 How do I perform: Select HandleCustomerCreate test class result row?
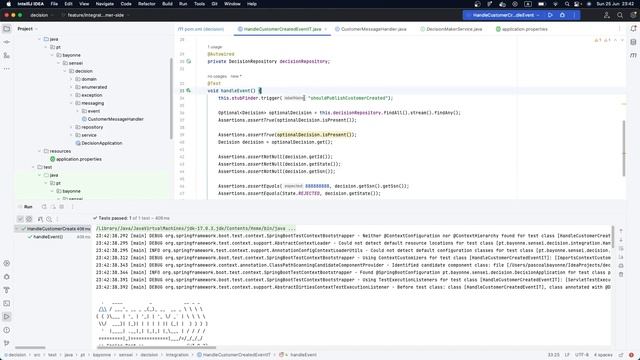point(53,229)
